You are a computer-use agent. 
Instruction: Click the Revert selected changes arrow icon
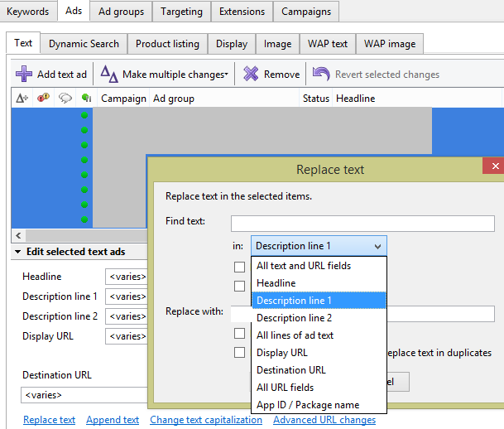pyautogui.click(x=321, y=75)
